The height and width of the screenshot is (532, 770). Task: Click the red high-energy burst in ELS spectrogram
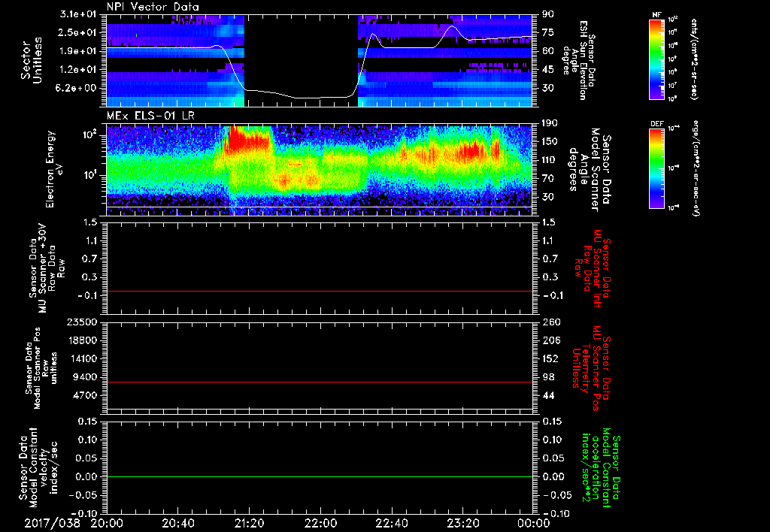pos(248,139)
